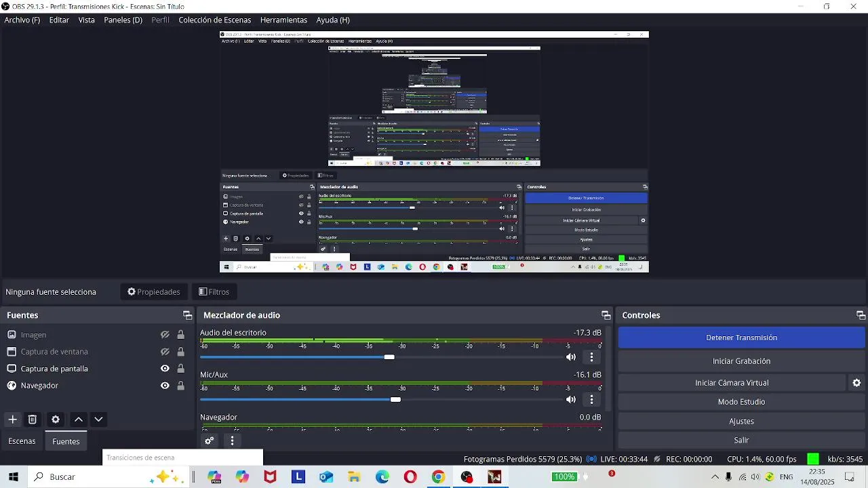
Task: Move source up with the up arrow
Action: click(79, 420)
